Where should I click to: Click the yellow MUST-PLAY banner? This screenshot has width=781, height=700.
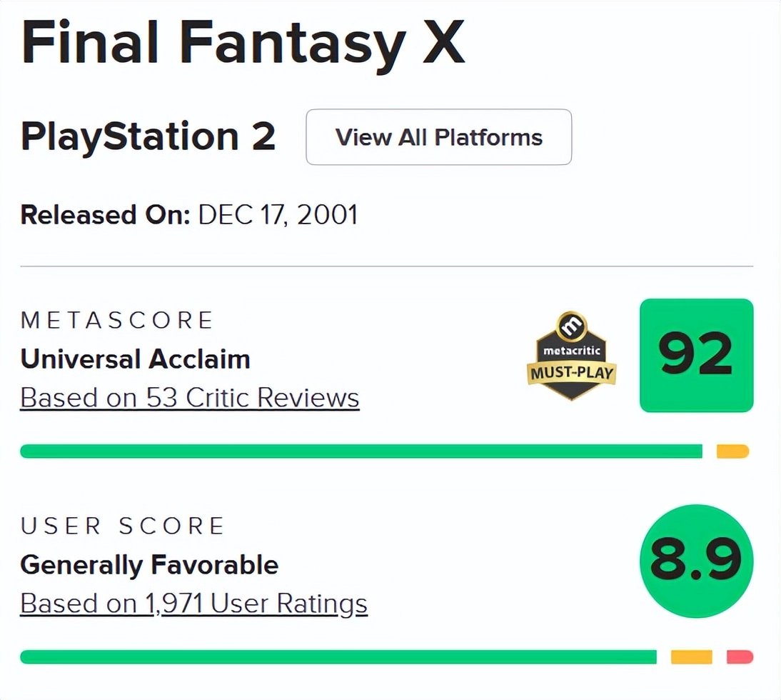572,373
